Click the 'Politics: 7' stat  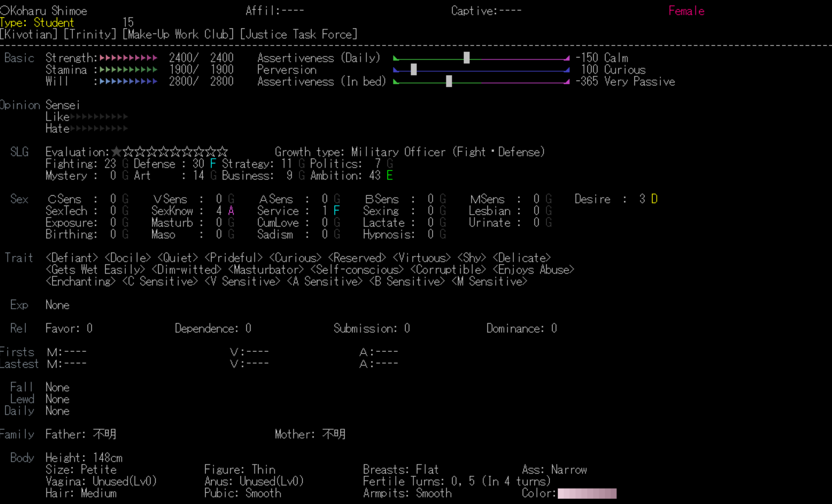point(345,164)
